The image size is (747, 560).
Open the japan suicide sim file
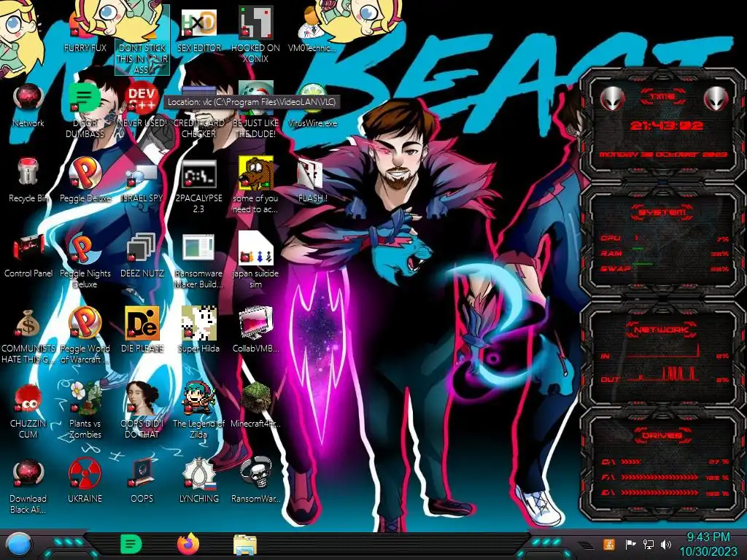(255, 261)
